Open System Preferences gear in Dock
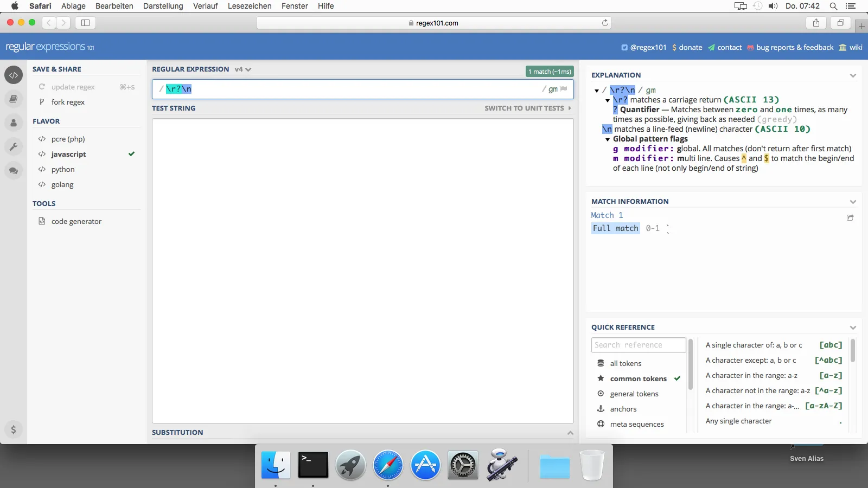This screenshot has height=488, width=868. (x=463, y=465)
